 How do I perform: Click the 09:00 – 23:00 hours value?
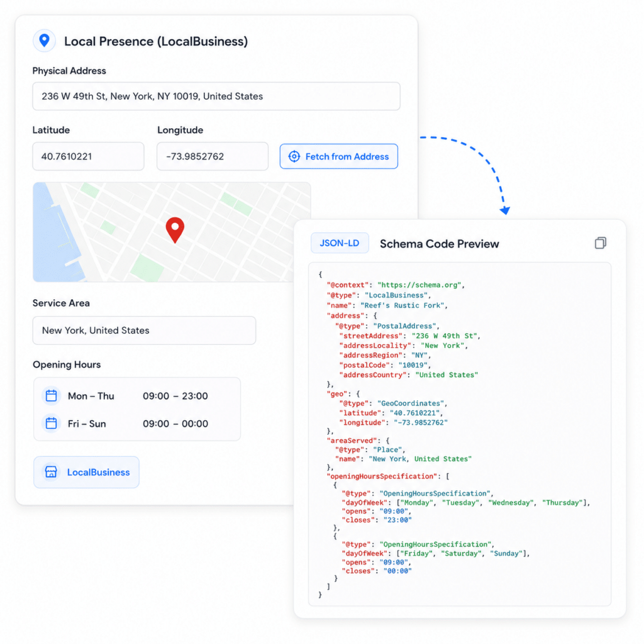[x=175, y=396]
